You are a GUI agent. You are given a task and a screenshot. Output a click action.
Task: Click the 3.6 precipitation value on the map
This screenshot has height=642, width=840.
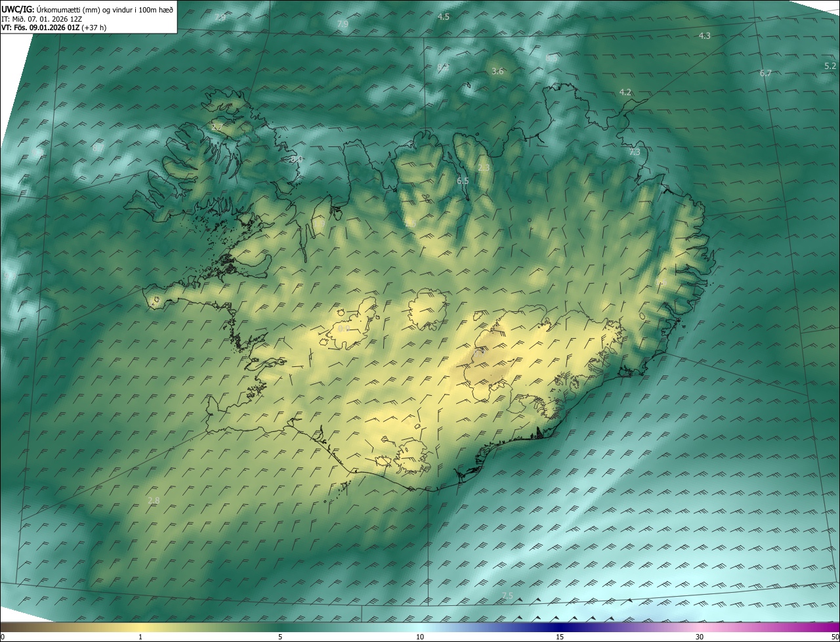(x=497, y=71)
